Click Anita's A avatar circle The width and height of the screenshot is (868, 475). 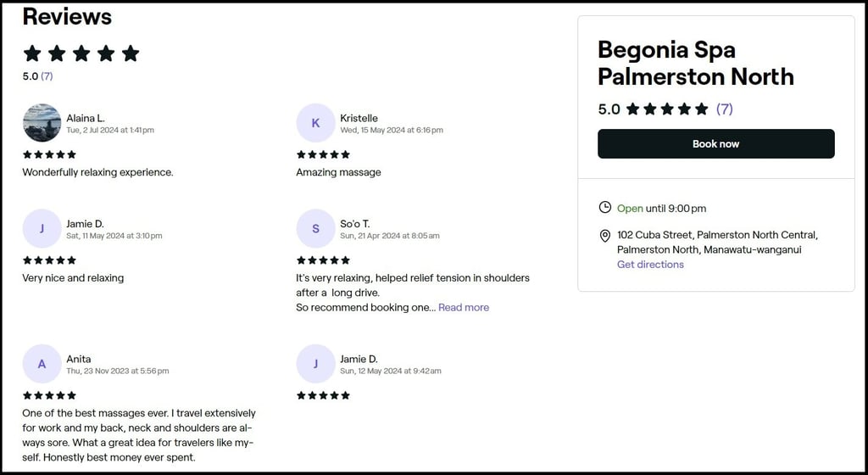tap(42, 364)
